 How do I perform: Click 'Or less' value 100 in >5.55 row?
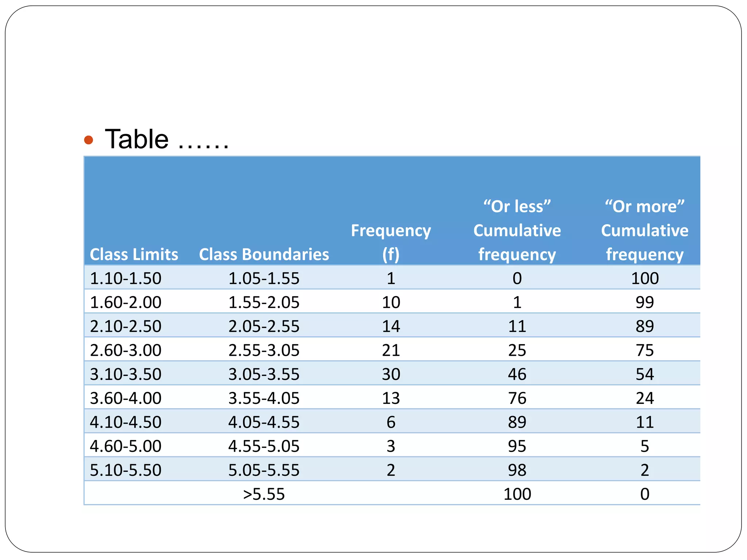517,494
